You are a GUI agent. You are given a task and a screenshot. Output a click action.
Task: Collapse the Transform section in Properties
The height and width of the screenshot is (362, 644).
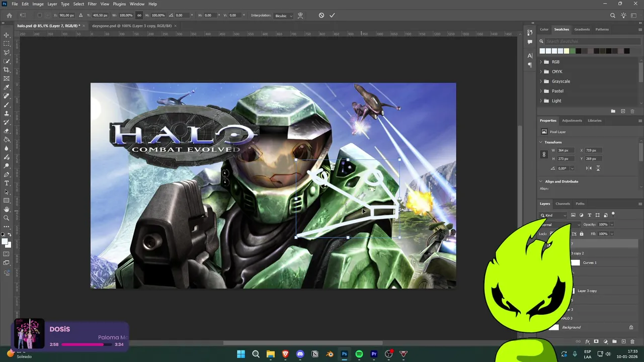pyautogui.click(x=541, y=142)
